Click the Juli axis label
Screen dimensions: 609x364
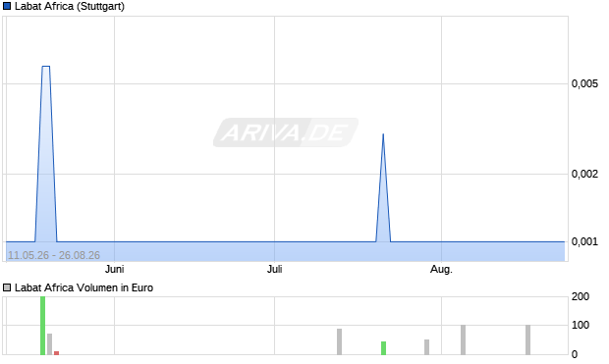(275, 269)
